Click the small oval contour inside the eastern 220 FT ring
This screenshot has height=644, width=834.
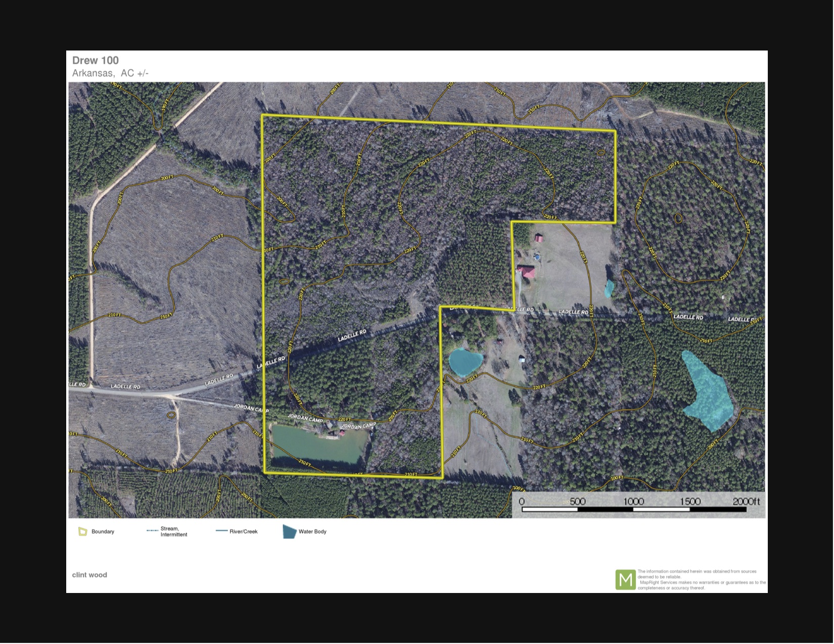(x=678, y=218)
